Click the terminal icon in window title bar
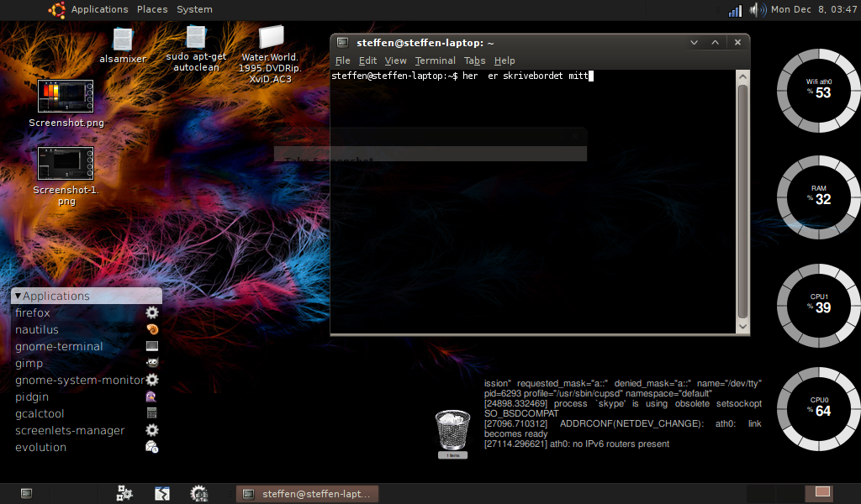The image size is (861, 504). (x=343, y=42)
